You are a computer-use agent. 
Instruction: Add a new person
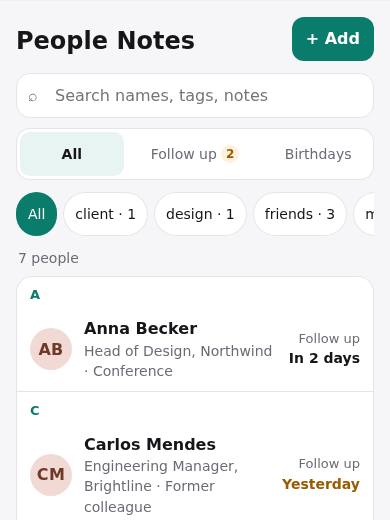(333, 39)
